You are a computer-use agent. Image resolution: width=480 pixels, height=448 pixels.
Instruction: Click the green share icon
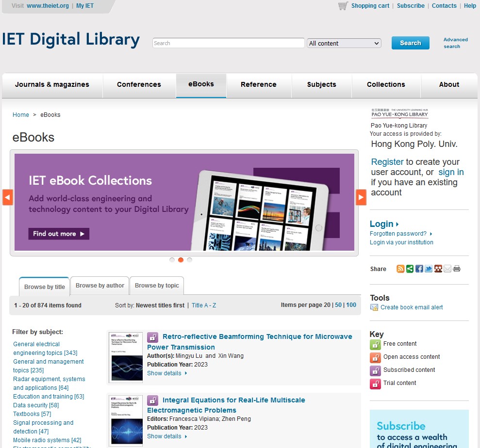(410, 269)
